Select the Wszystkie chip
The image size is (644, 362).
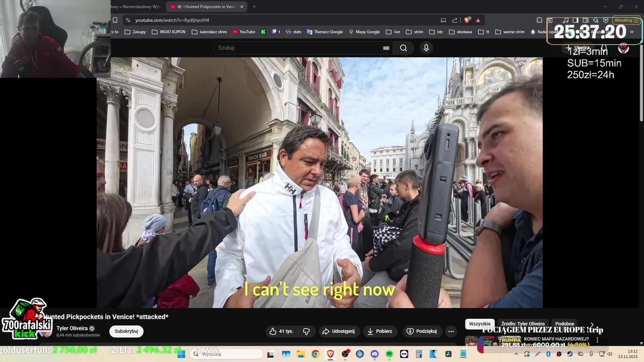coord(479,324)
